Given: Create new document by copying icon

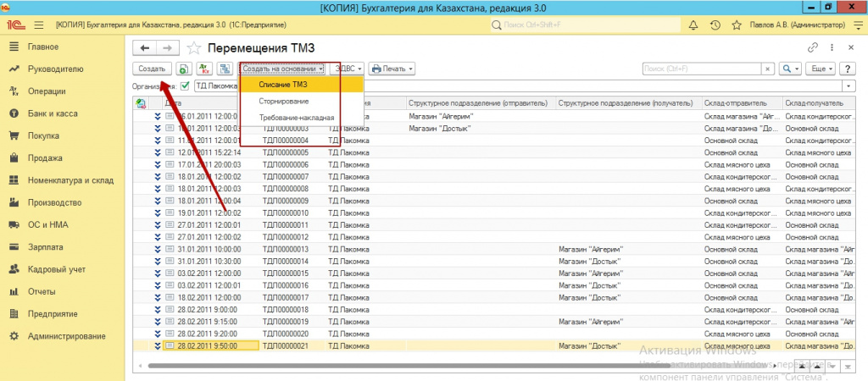Looking at the screenshot, I should (183, 69).
